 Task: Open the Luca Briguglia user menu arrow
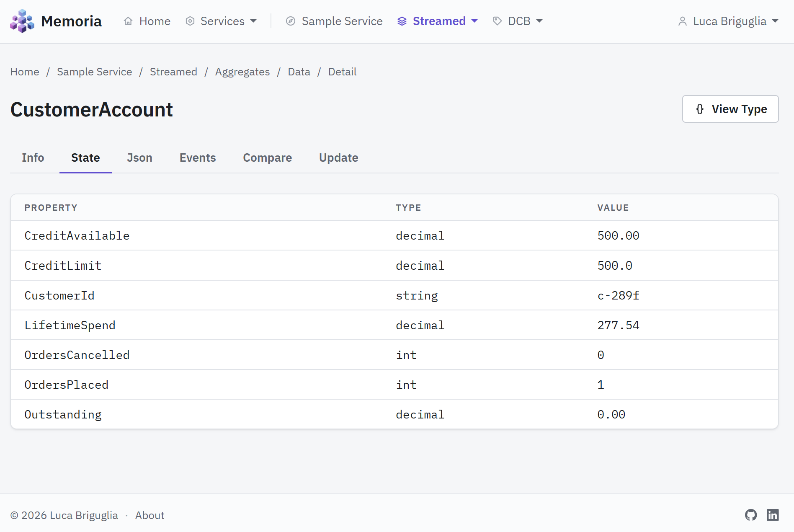coord(775,21)
